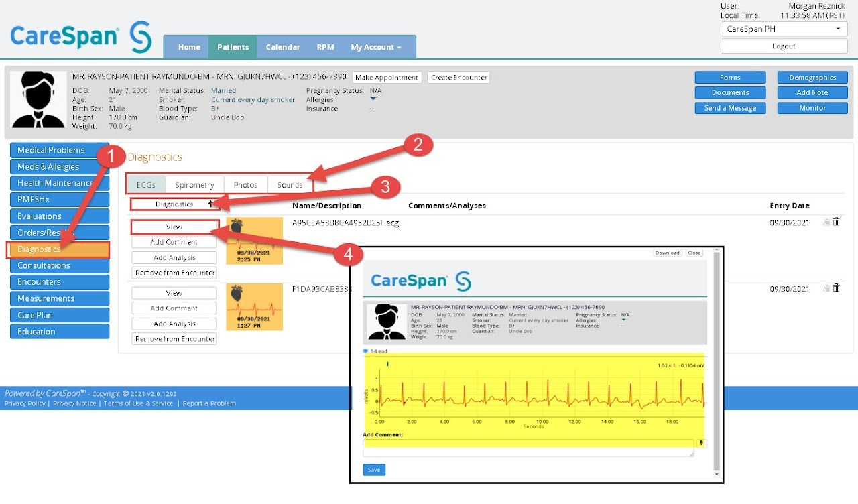The height and width of the screenshot is (504, 858).
Task: Open the CareSpan PH organization dropdown
Action: click(784, 29)
